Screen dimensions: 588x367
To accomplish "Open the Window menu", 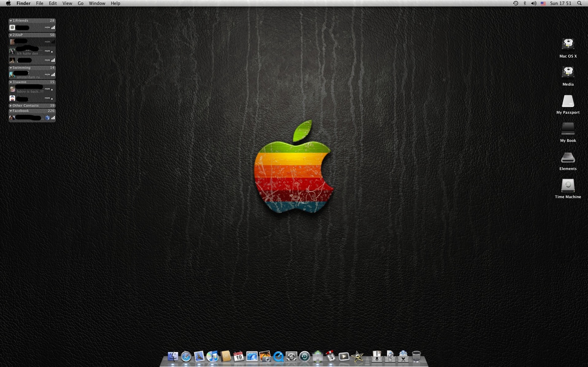I will coord(97,3).
